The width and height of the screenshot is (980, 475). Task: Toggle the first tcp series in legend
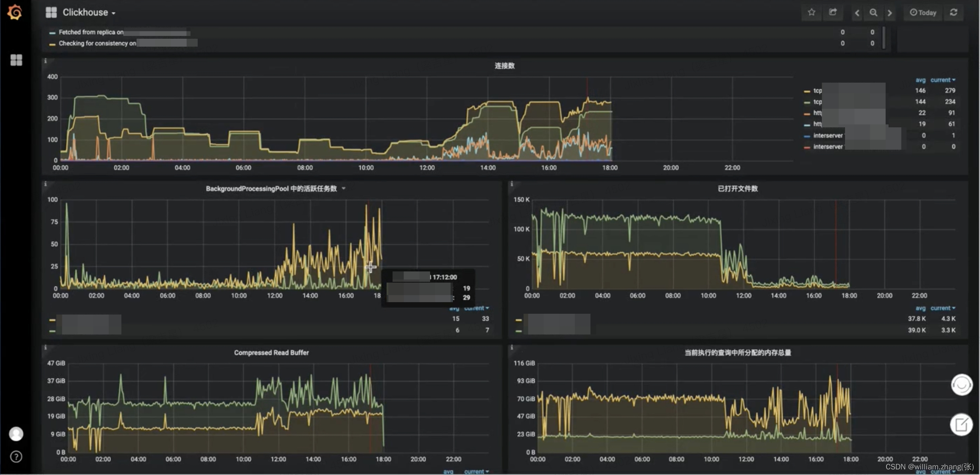(817, 91)
